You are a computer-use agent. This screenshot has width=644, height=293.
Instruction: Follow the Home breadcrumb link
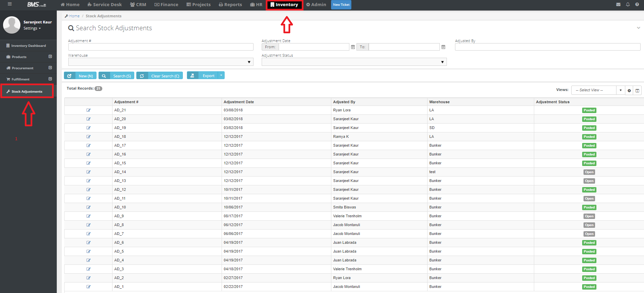coord(74,16)
